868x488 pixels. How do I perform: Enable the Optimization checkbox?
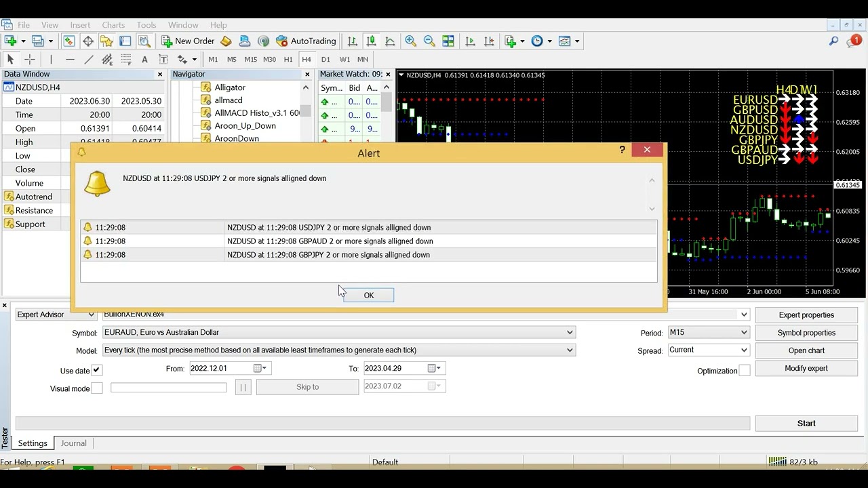click(745, 370)
